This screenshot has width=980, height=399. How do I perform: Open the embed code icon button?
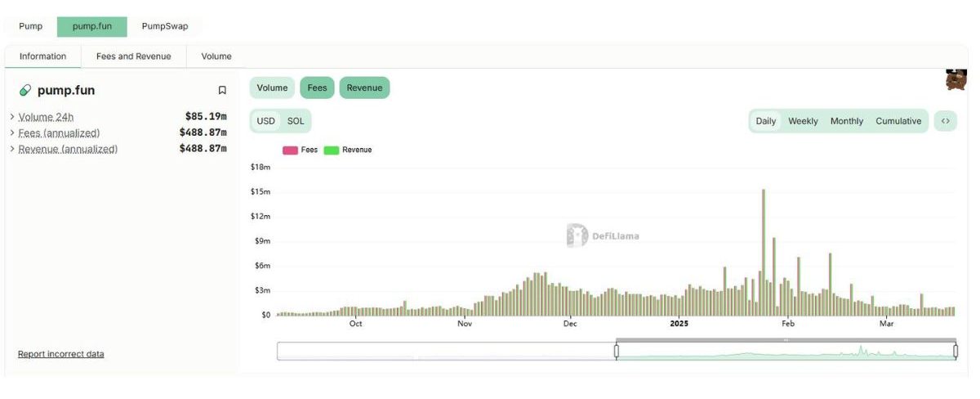946,121
